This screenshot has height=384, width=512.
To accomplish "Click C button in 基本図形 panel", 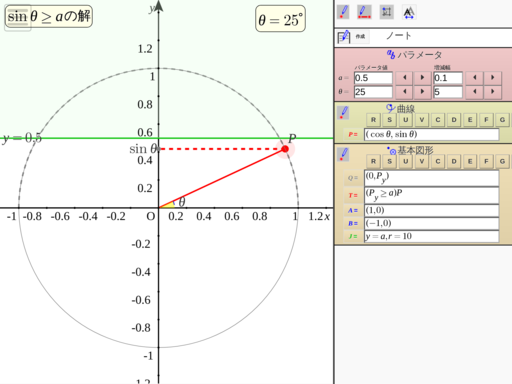I will click(438, 162).
